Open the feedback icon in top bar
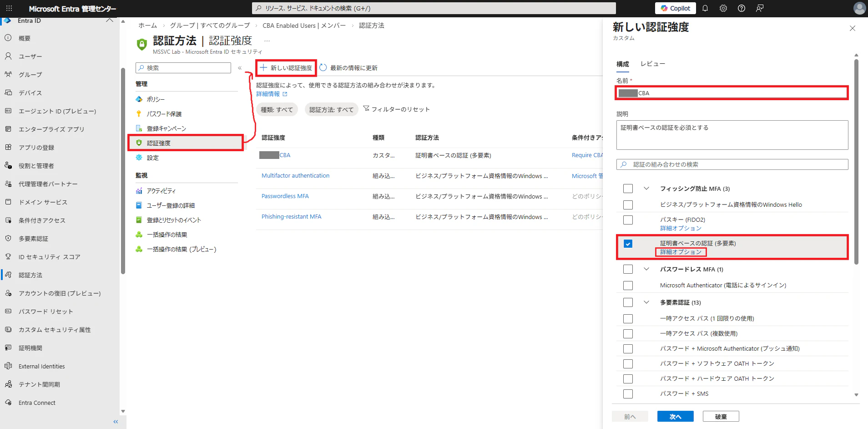Image resolution: width=868 pixels, height=429 pixels. pos(760,8)
